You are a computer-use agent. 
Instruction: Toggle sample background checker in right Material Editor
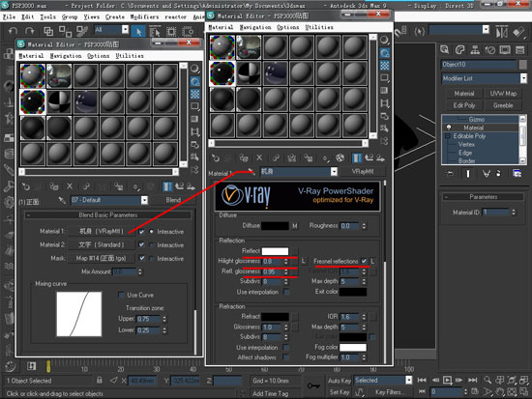coord(384,65)
